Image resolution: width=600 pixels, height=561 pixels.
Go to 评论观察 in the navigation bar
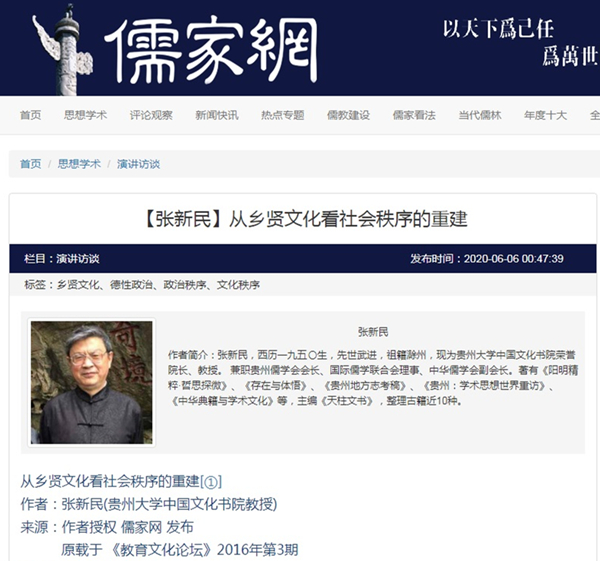pyautogui.click(x=151, y=115)
